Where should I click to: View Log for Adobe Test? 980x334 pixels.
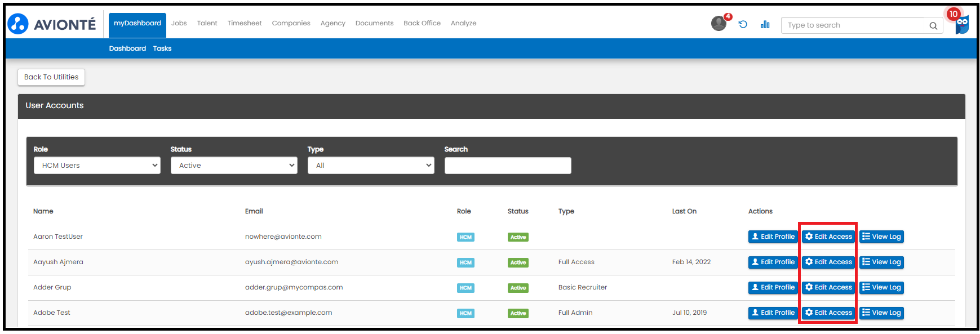pyautogui.click(x=881, y=313)
